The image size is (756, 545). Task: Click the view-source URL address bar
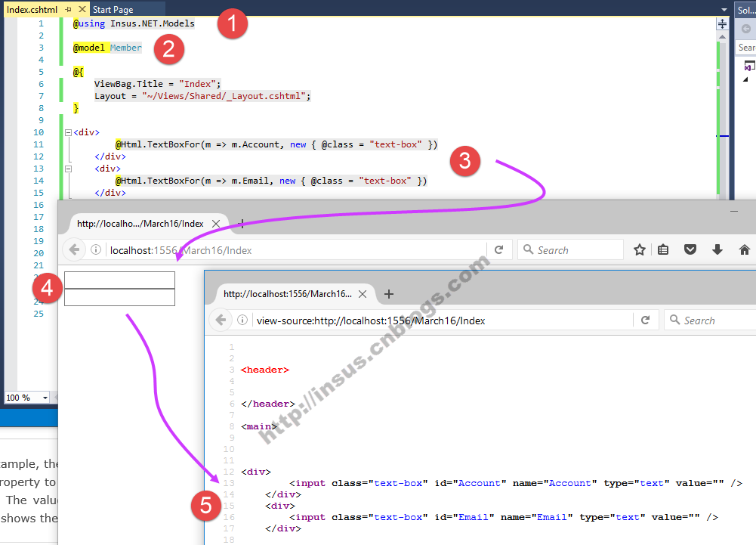coord(441,320)
